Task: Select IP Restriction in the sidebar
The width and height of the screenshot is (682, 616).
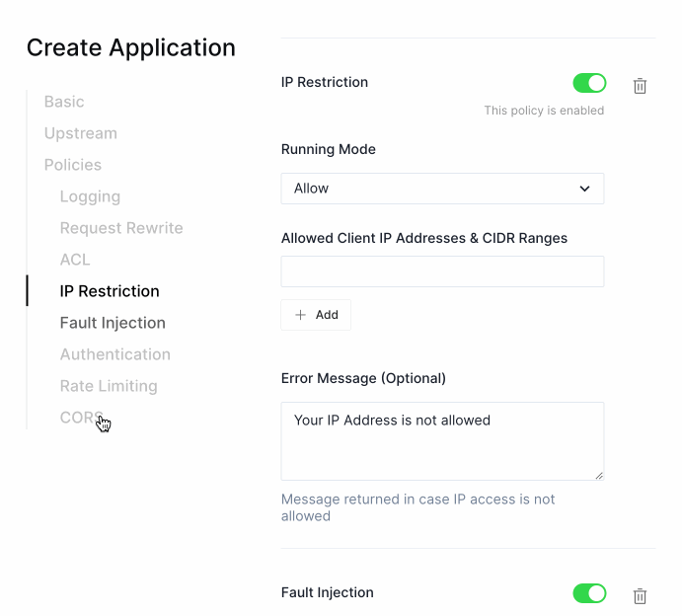Action: click(110, 291)
